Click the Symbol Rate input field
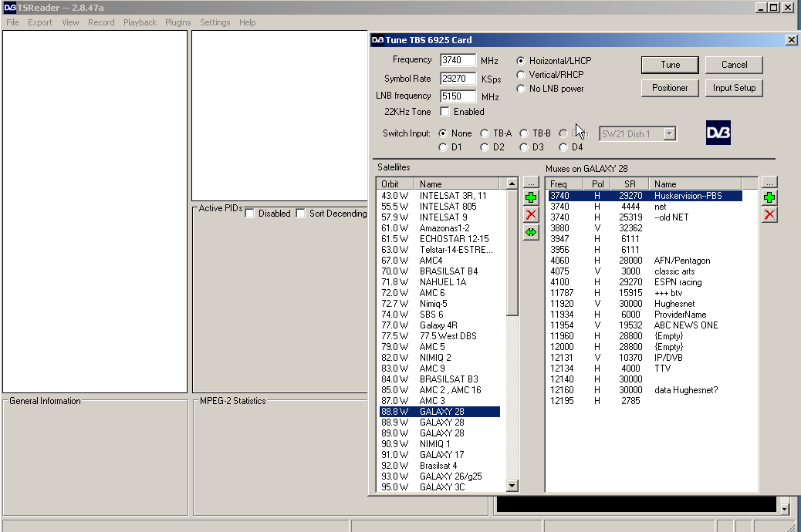The height and width of the screenshot is (532, 801). click(x=458, y=79)
